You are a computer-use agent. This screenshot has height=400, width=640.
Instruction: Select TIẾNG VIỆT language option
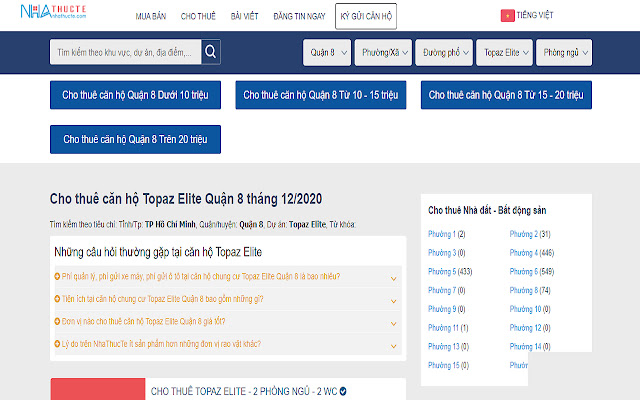coord(535,16)
